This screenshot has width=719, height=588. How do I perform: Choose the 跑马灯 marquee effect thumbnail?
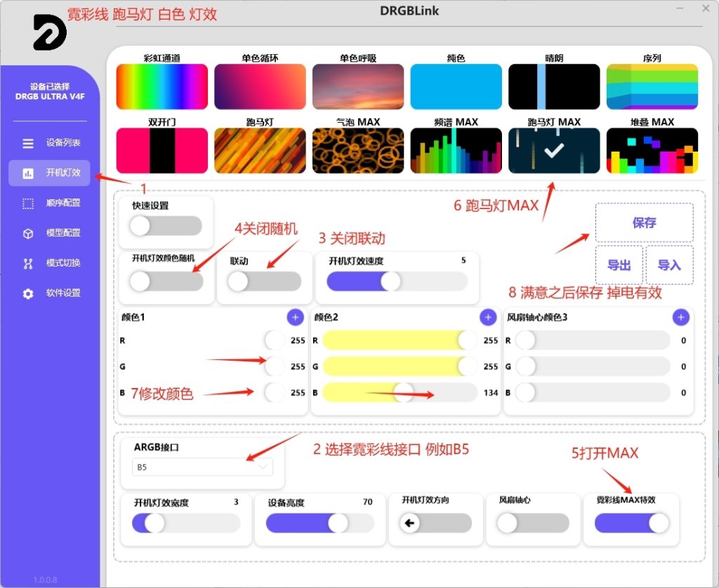pyautogui.click(x=260, y=151)
